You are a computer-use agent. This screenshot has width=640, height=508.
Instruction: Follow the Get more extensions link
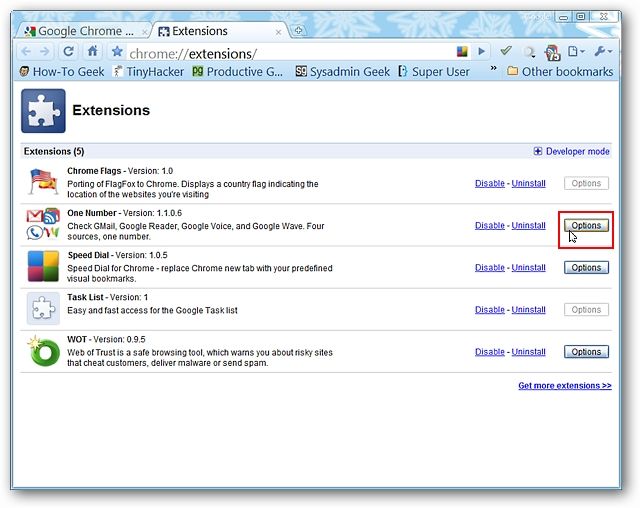(564, 386)
